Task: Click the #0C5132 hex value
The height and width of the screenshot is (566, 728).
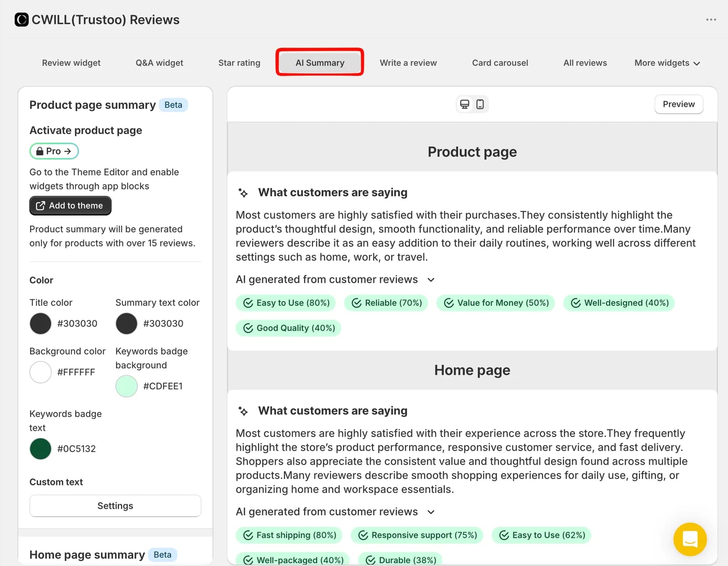Action: point(76,449)
